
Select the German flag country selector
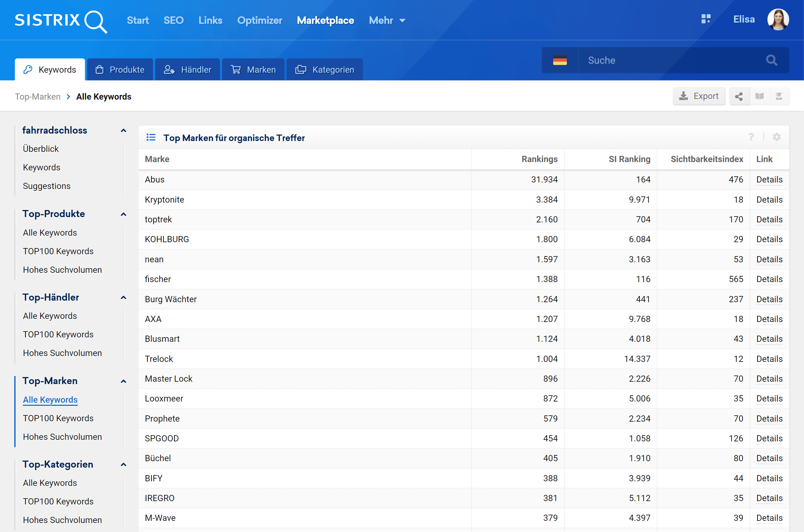point(560,60)
